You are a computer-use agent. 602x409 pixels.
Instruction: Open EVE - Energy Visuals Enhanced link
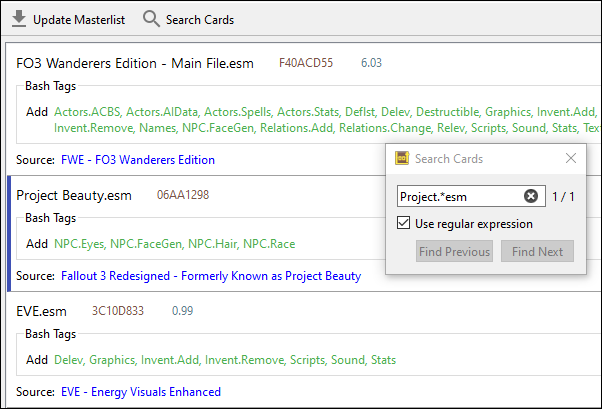click(141, 392)
